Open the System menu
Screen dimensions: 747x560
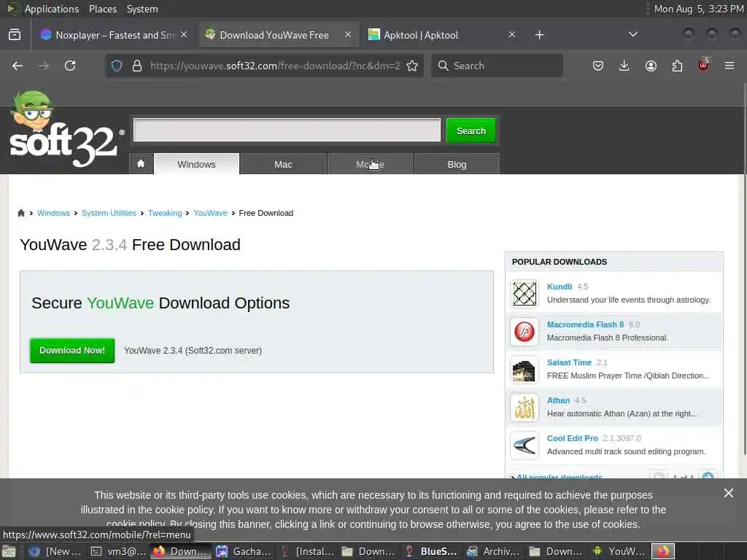[x=142, y=9]
